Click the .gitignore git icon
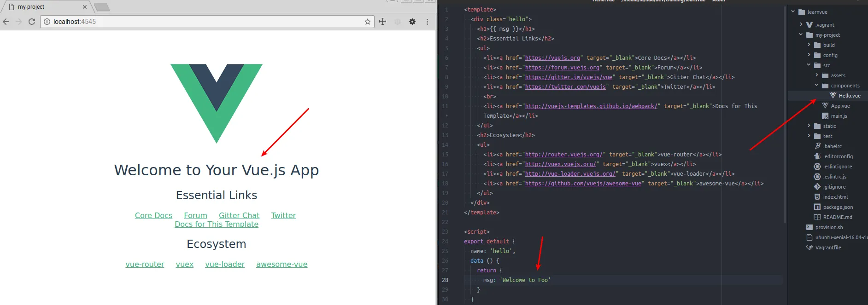 tap(817, 187)
